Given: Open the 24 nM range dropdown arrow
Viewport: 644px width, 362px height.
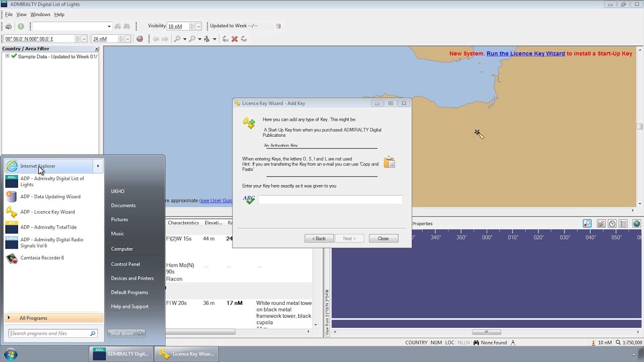Looking at the screenshot, I should pyautogui.click(x=127, y=39).
